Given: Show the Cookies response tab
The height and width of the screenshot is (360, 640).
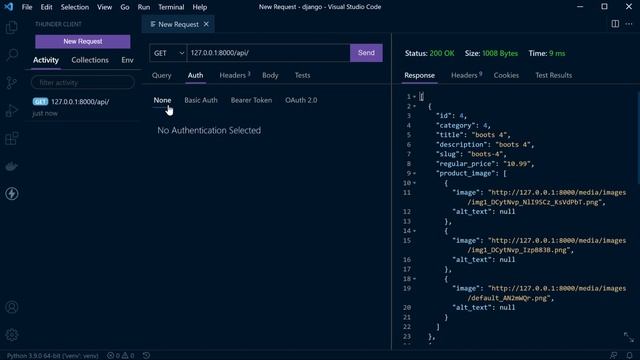Looking at the screenshot, I should coord(506,76).
